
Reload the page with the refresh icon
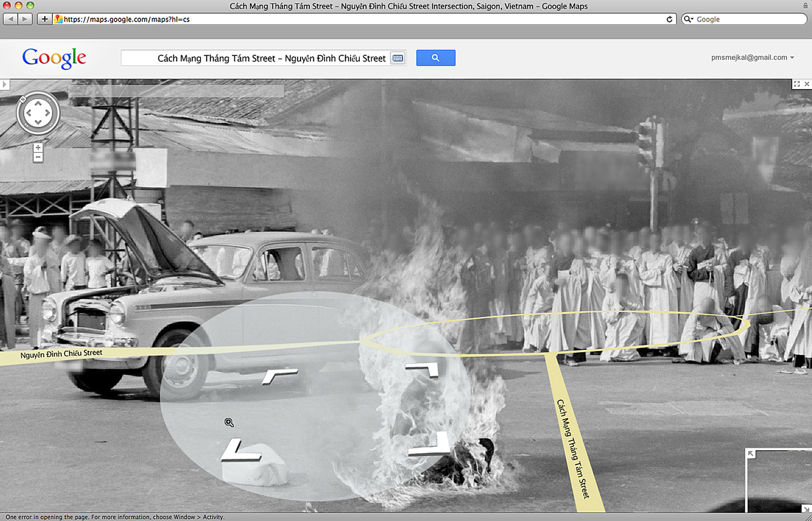[669, 19]
